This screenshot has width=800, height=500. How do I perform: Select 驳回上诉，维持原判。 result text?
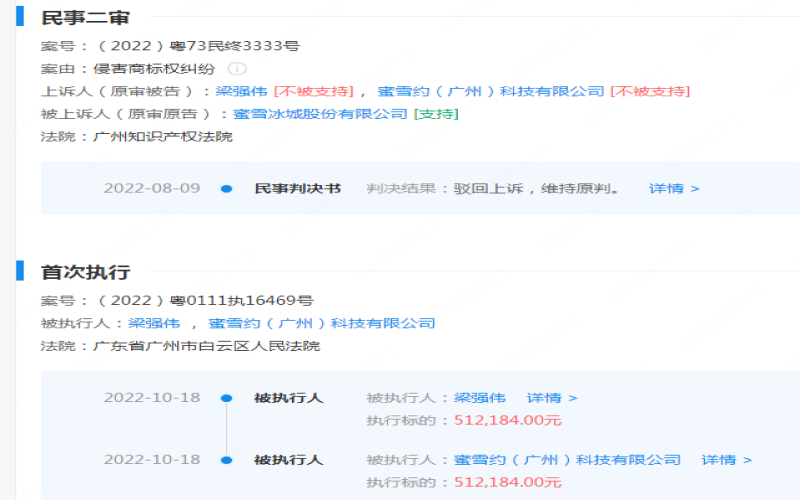tap(537, 188)
